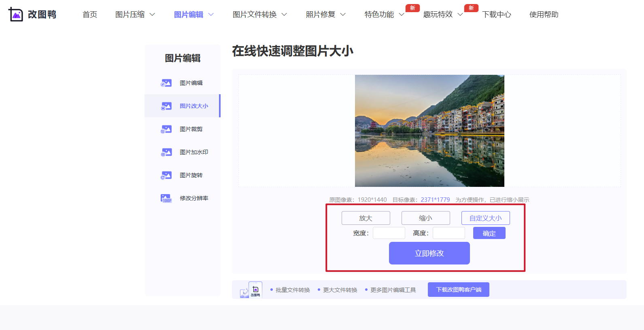Select 图片裁剪 in the sidebar
The height and width of the screenshot is (330, 644).
(x=183, y=129)
